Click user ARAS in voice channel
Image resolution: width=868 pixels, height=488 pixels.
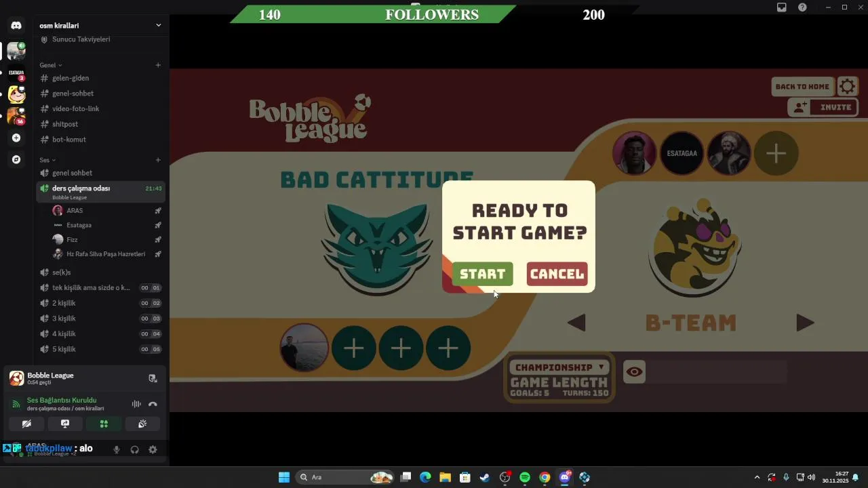[107, 211]
